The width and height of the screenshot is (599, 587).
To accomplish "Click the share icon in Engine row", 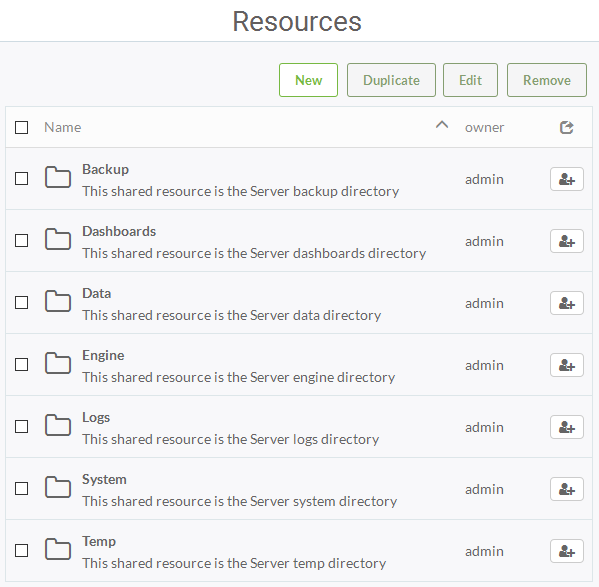I will coord(567,365).
